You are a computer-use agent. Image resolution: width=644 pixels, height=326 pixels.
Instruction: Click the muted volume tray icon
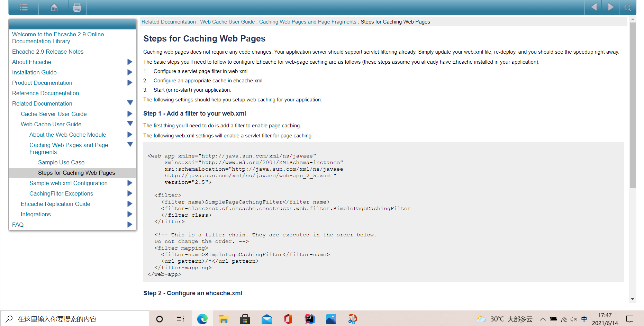(574, 319)
